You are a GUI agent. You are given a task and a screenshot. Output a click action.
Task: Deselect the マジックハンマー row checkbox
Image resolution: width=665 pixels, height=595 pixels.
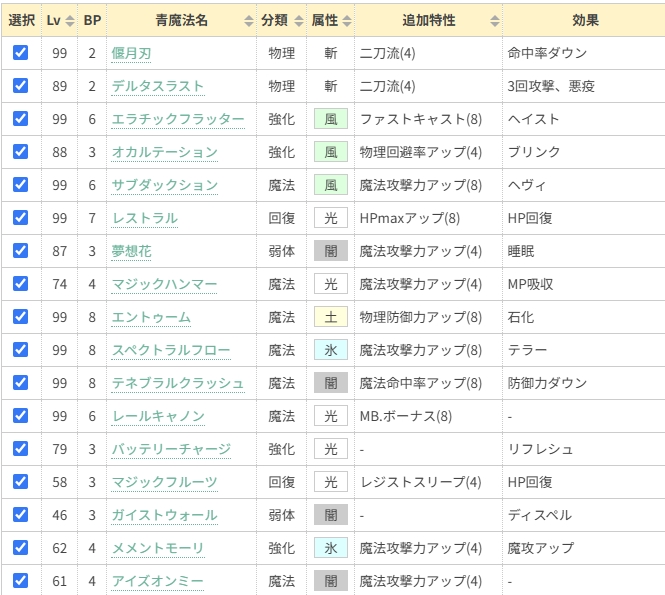20,284
